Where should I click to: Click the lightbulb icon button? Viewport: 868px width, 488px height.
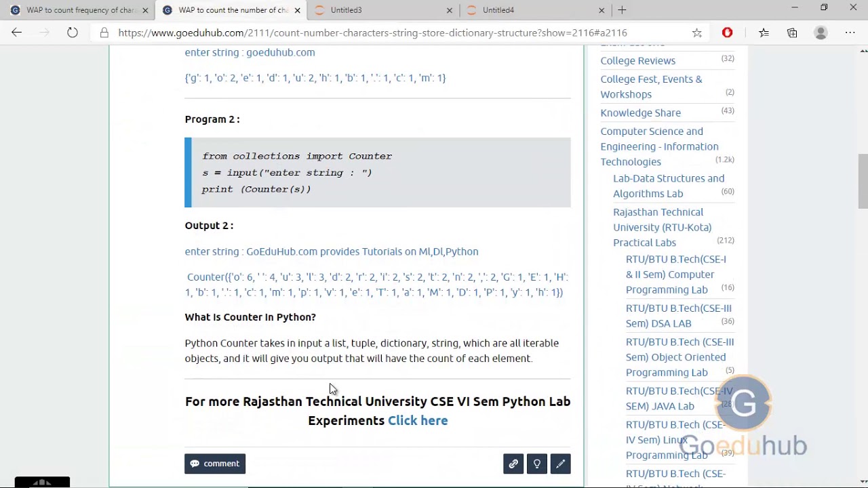point(537,464)
